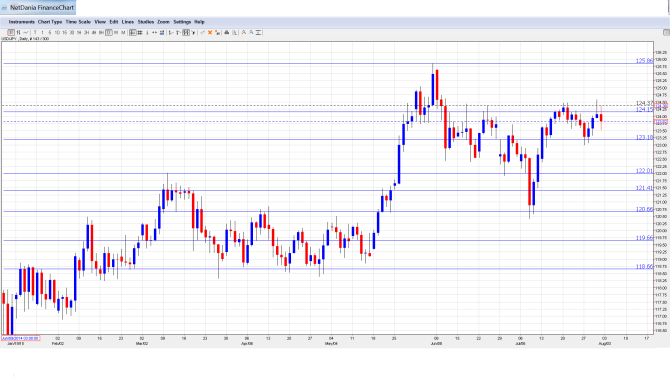Open the Time Scale menu

point(78,22)
